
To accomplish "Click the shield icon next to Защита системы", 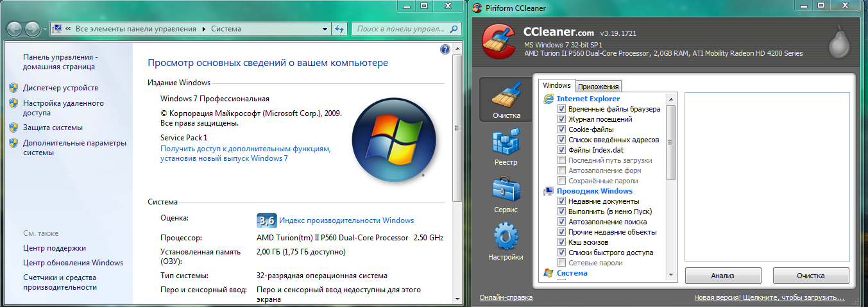I will (13, 128).
